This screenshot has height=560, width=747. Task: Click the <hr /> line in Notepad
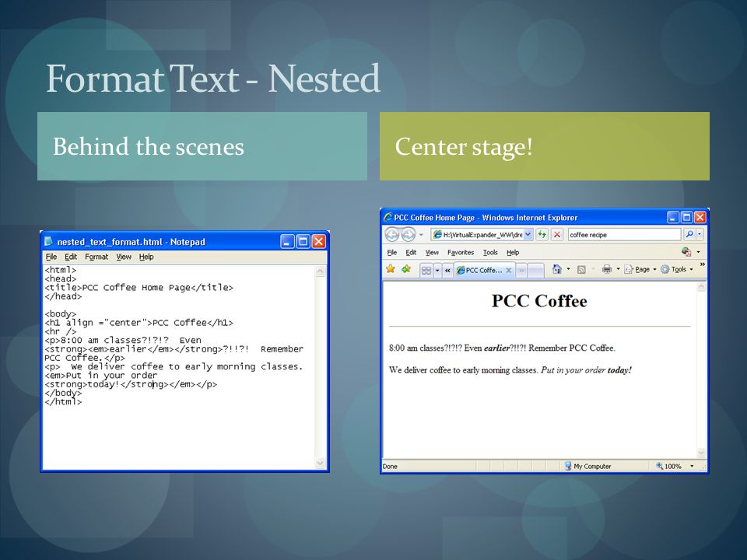coord(61,331)
